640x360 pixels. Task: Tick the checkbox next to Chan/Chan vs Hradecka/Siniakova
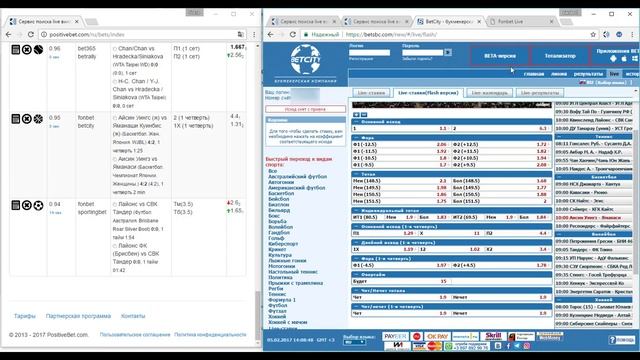[115, 49]
